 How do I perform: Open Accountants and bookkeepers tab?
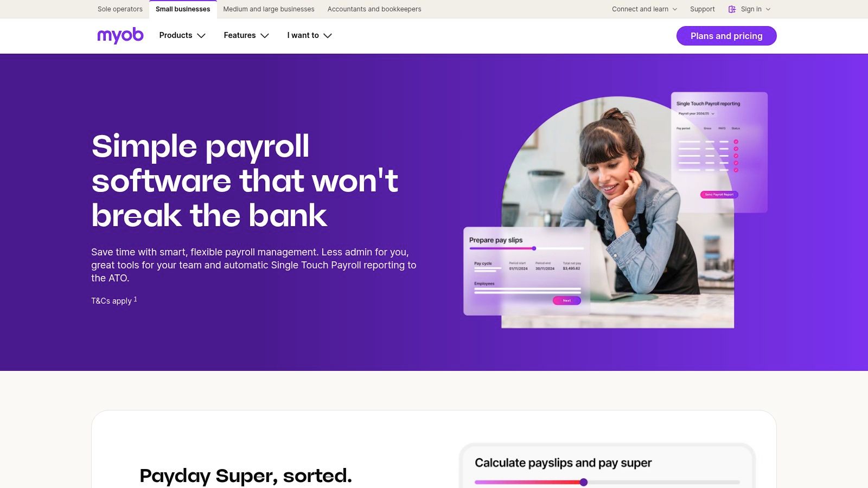374,9
